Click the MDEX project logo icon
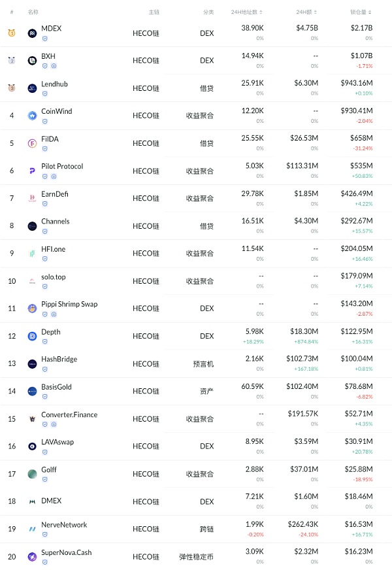This screenshot has height=570, width=392. point(32,33)
